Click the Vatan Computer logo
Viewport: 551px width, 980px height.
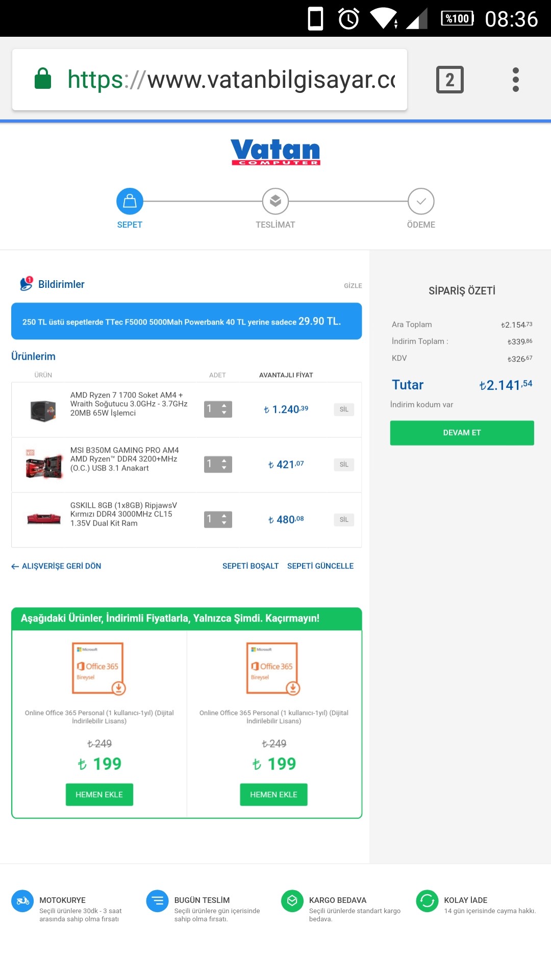[x=275, y=152]
